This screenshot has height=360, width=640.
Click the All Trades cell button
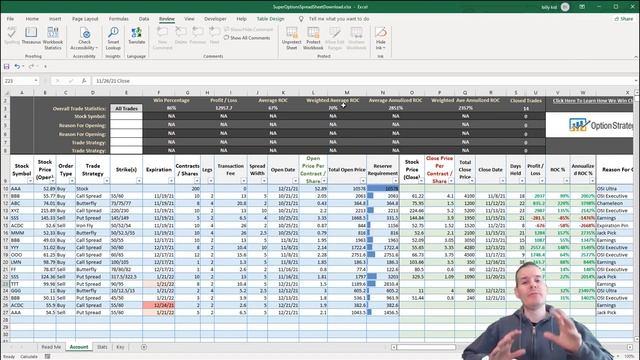127,109
